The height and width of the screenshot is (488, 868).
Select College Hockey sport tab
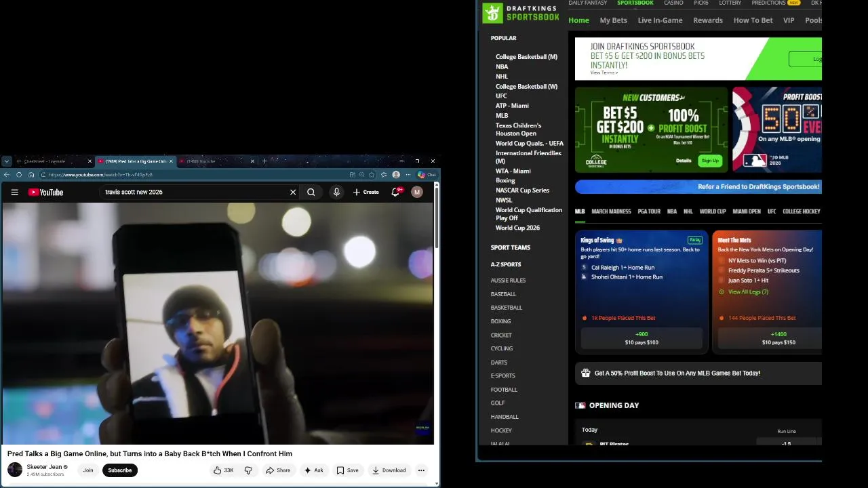point(802,211)
